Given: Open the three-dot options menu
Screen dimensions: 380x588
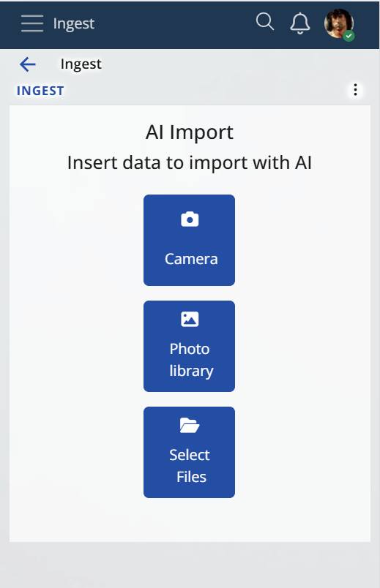Looking at the screenshot, I should tap(355, 90).
